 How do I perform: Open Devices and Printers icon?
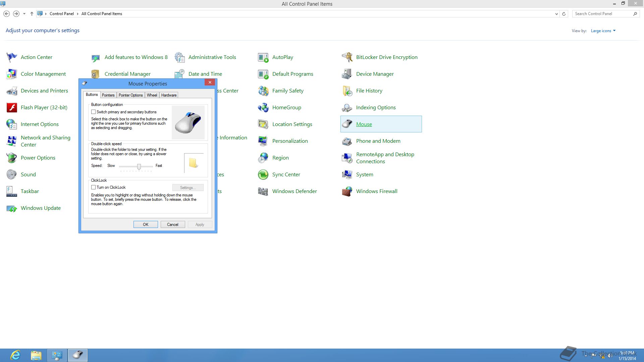[x=12, y=91]
